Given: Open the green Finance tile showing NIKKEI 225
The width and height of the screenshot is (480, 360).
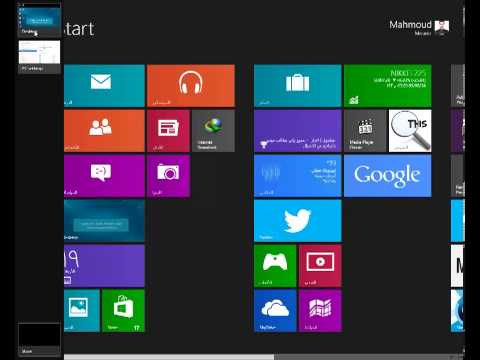Looking at the screenshot, I should (x=388, y=86).
